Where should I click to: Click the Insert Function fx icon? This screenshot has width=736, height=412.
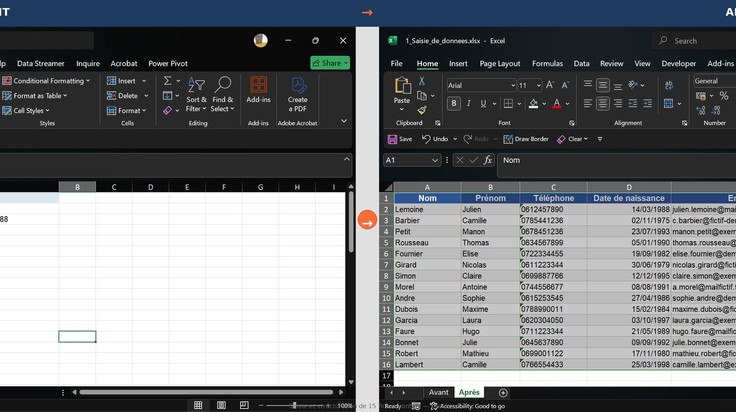(x=488, y=160)
